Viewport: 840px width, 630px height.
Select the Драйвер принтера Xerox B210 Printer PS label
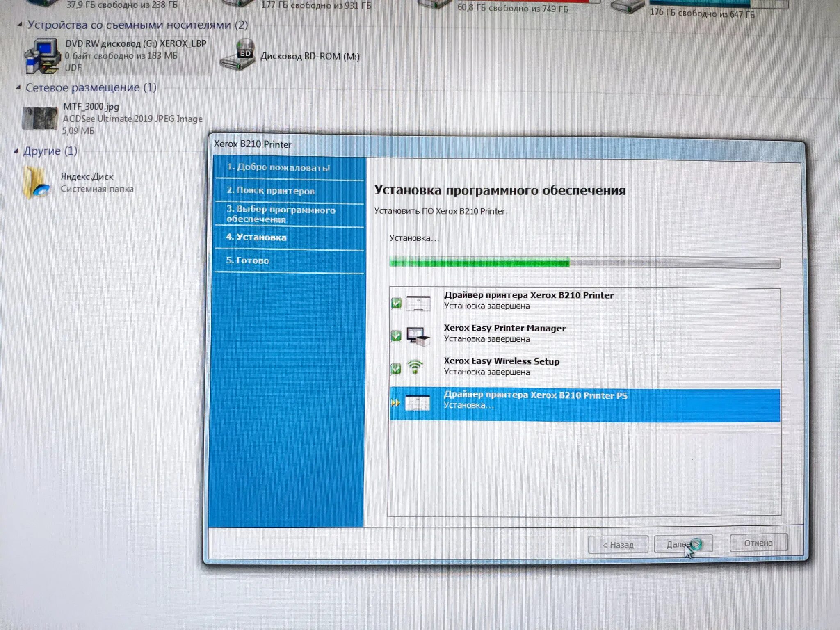point(536,395)
